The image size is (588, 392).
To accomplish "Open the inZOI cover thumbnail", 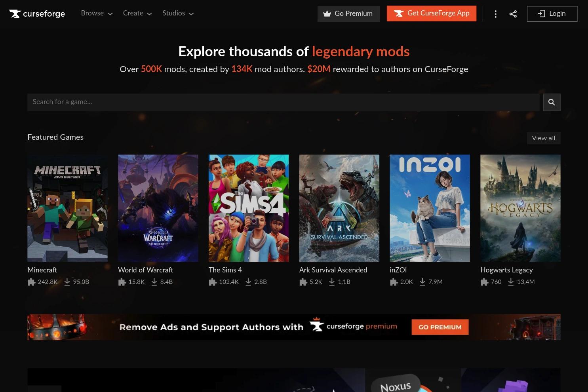I will pos(430,208).
